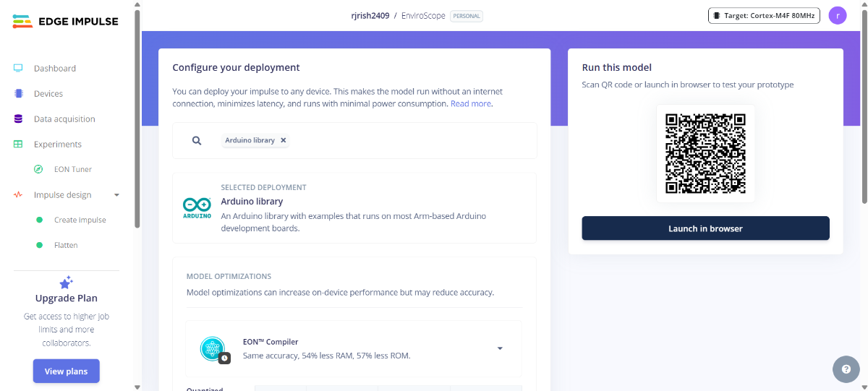The width and height of the screenshot is (868, 391).
Task: Remove the Arduino library filter tag
Action: pos(283,140)
